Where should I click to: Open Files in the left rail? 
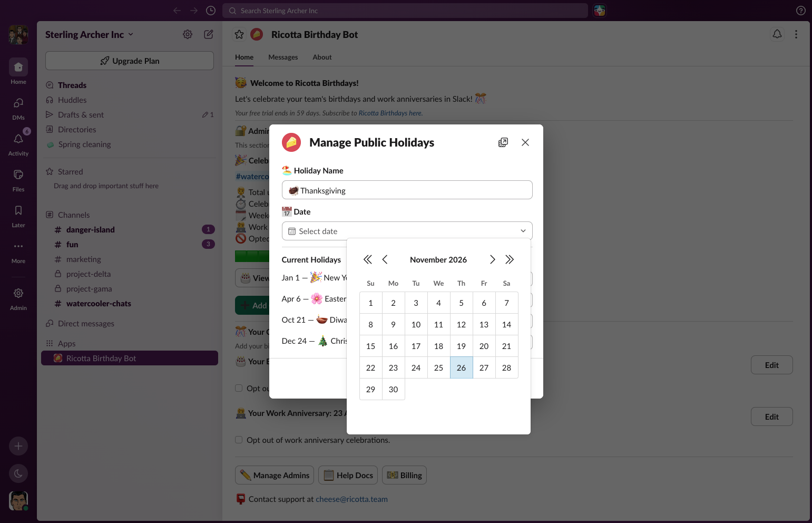click(18, 179)
